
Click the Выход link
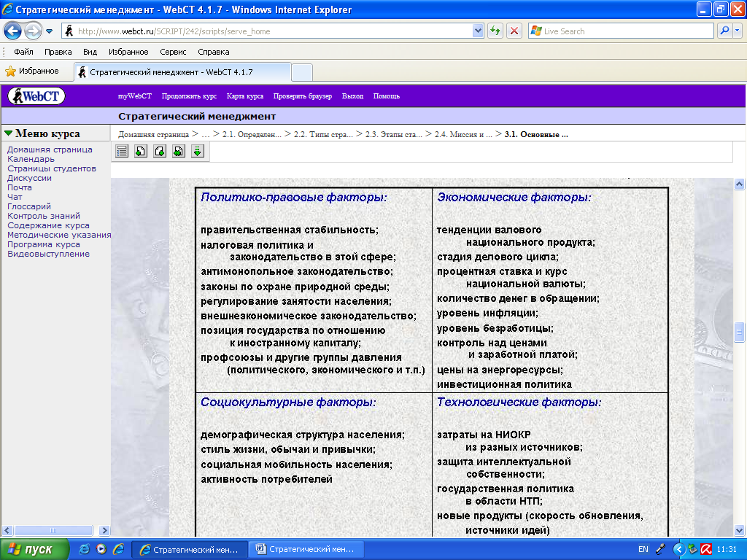pyautogui.click(x=352, y=96)
